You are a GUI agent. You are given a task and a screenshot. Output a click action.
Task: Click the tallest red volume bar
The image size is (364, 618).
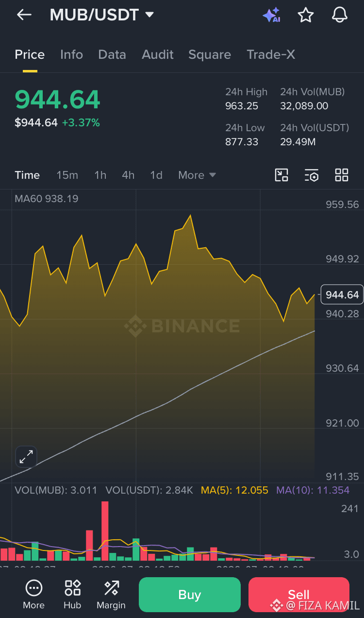[x=105, y=531]
